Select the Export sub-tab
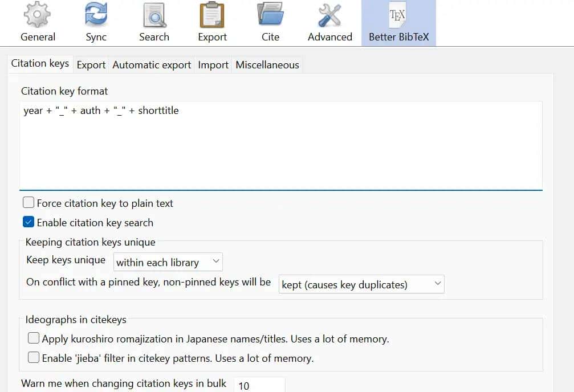574x392 pixels. 91,65
